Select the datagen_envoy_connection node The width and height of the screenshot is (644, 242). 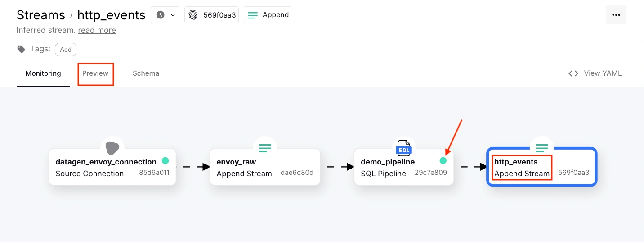tap(112, 167)
